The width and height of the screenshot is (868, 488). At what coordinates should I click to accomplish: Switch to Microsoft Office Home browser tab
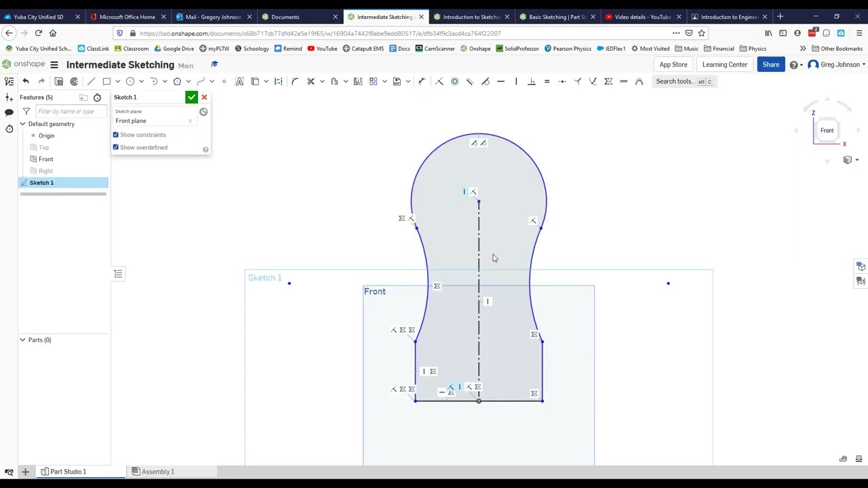(127, 17)
